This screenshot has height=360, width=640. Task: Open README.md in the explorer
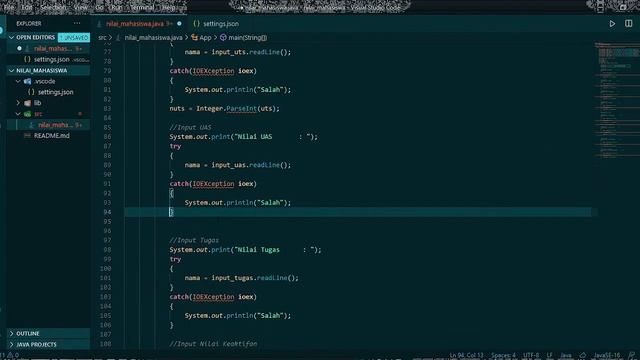tap(51, 136)
